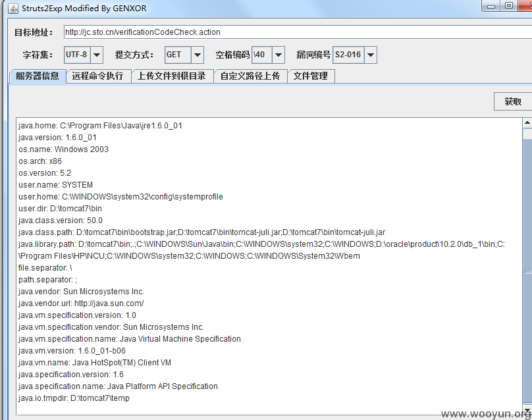
Task: Click the java.home output line
Action: [100, 126]
